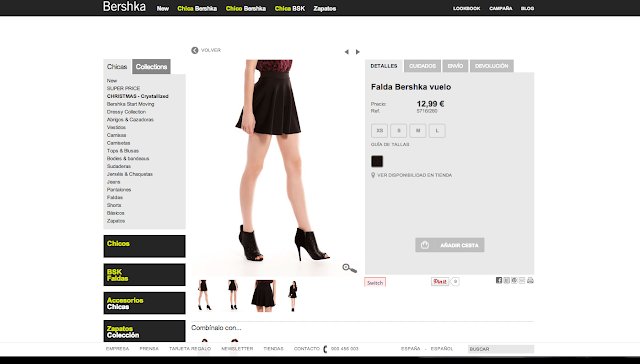Send the product by email via the envelope icon
Image resolution: width=640 pixels, height=364 pixels.
pos(522,280)
